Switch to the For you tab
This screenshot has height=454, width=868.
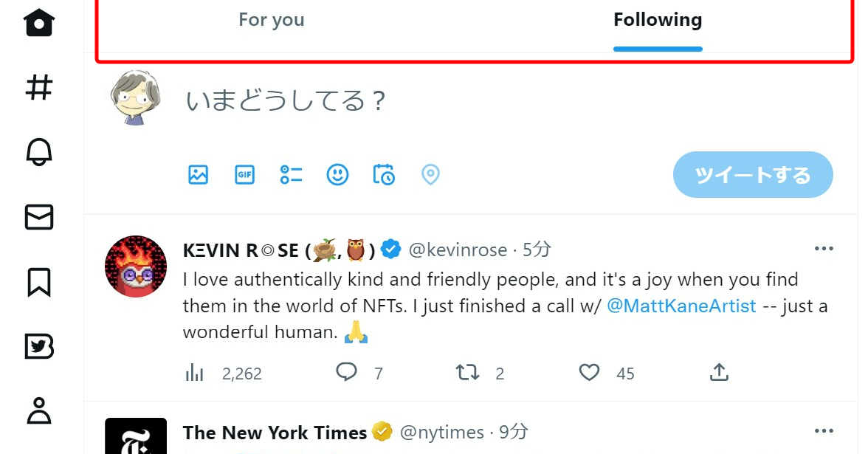[272, 20]
